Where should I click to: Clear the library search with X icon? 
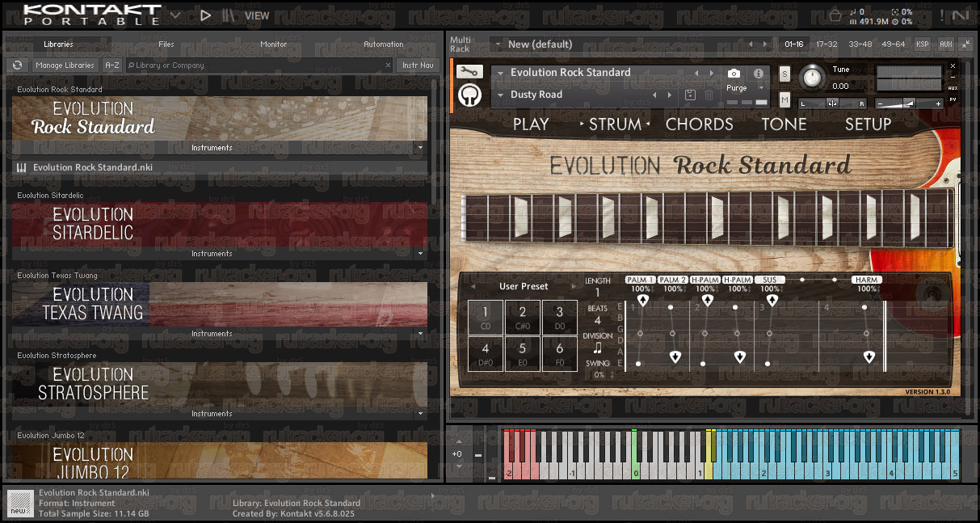coord(387,65)
